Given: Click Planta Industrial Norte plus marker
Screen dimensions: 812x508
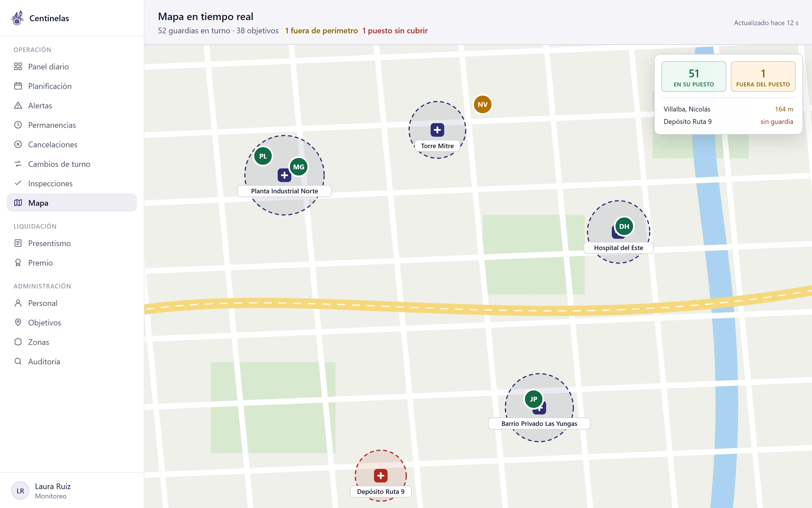Looking at the screenshot, I should (x=284, y=175).
